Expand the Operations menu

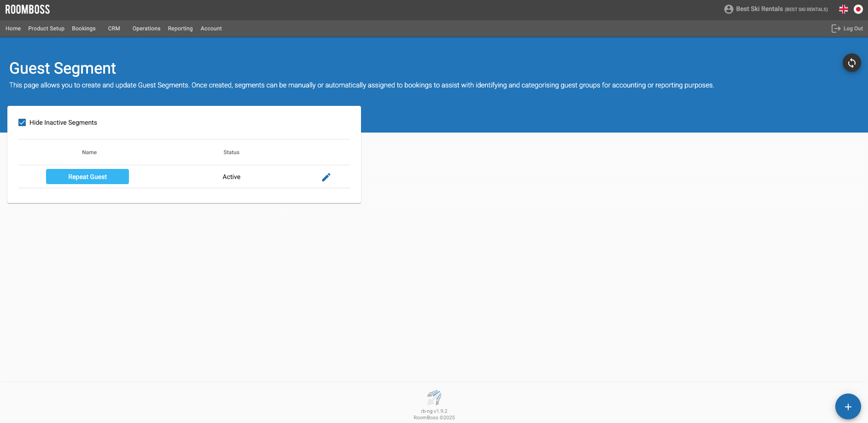[x=146, y=29]
